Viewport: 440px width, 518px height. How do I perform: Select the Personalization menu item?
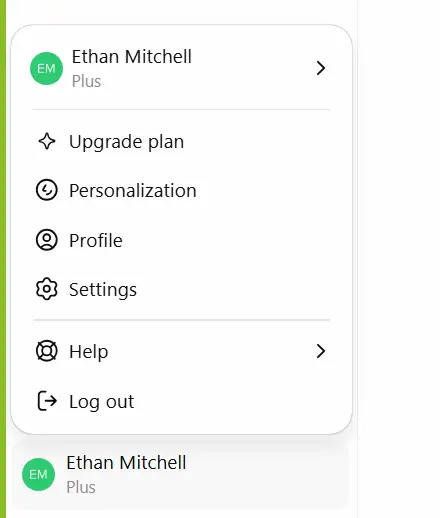(x=181, y=190)
